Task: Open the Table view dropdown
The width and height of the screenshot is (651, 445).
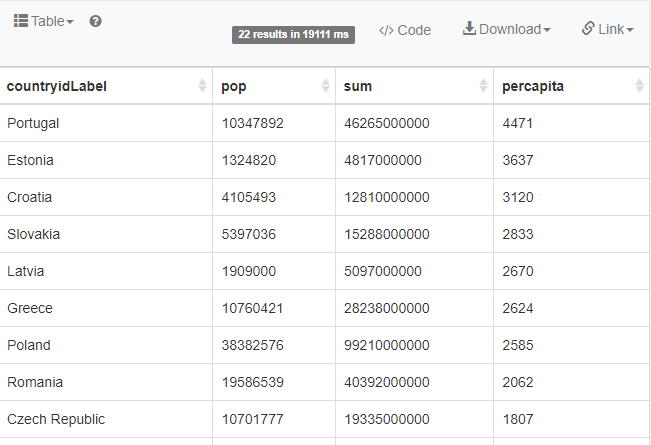Action: [44, 21]
